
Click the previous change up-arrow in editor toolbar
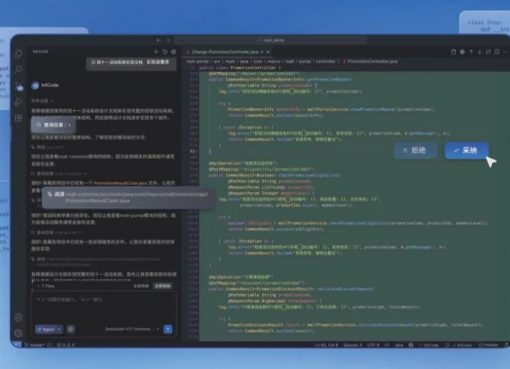coord(471,52)
